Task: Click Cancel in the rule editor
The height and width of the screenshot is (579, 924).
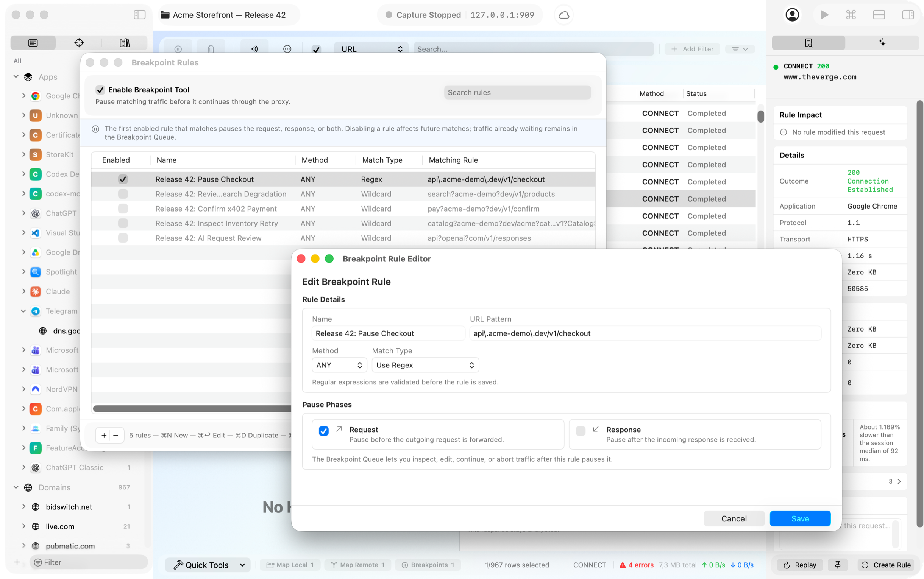Action: pos(734,518)
